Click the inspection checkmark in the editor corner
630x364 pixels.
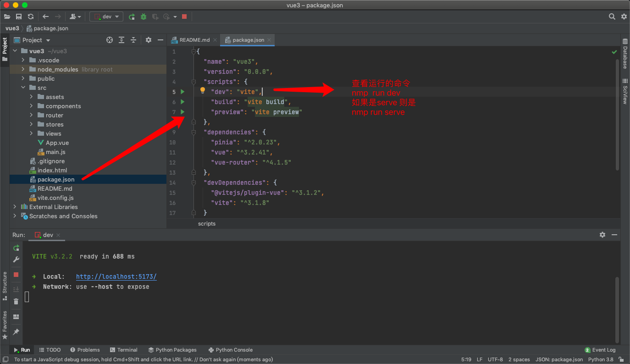tap(614, 52)
